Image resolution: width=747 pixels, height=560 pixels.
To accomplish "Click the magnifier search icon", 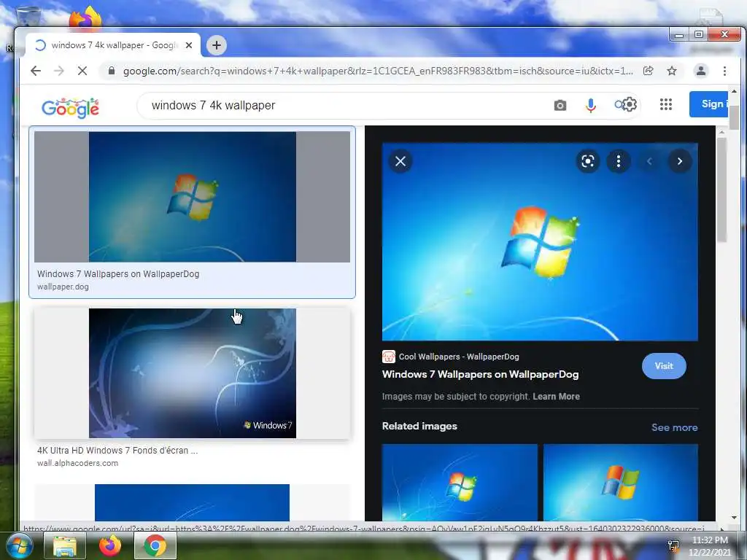I will 619,104.
